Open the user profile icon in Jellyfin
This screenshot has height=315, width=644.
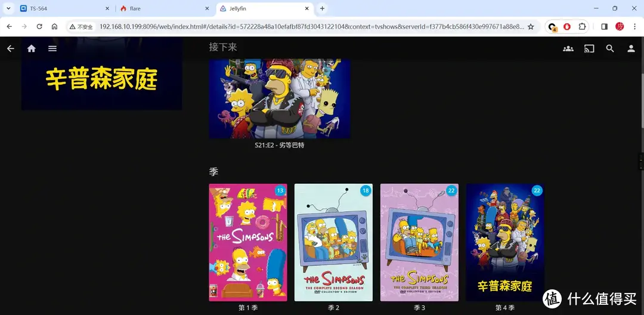(x=631, y=48)
